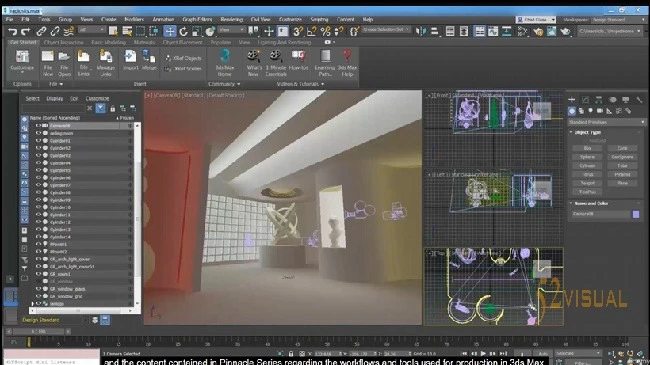This screenshot has width=650, height=365.
Task: Open Render Setup teapot icon
Action: click(538, 31)
